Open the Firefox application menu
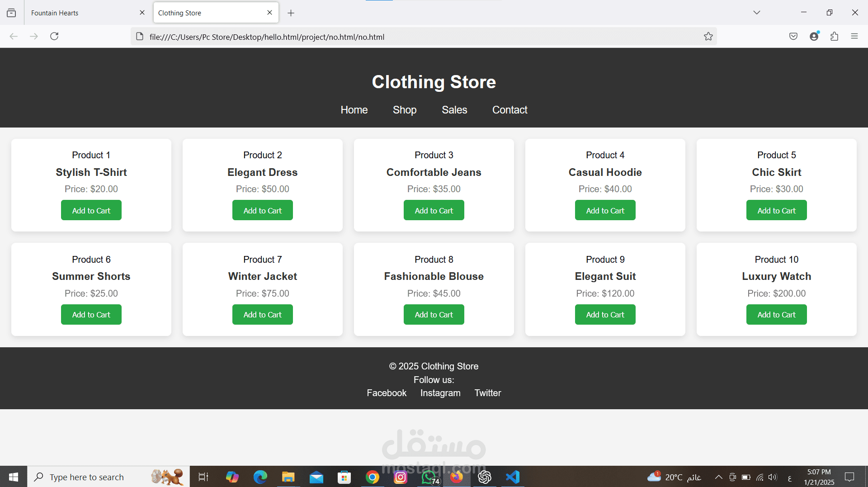The height and width of the screenshot is (487, 868). 854,36
